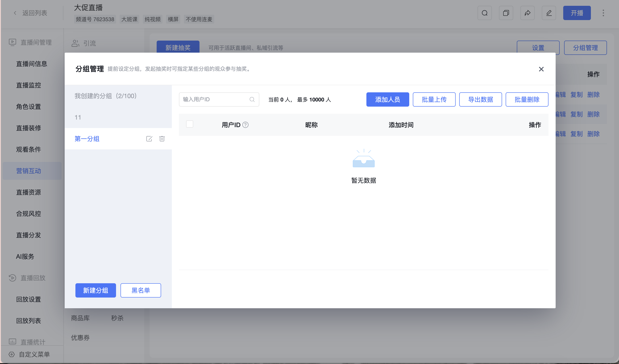Viewport: 619px width, 364px height.
Task: Click the 新建分组 button
Action: (x=96, y=290)
